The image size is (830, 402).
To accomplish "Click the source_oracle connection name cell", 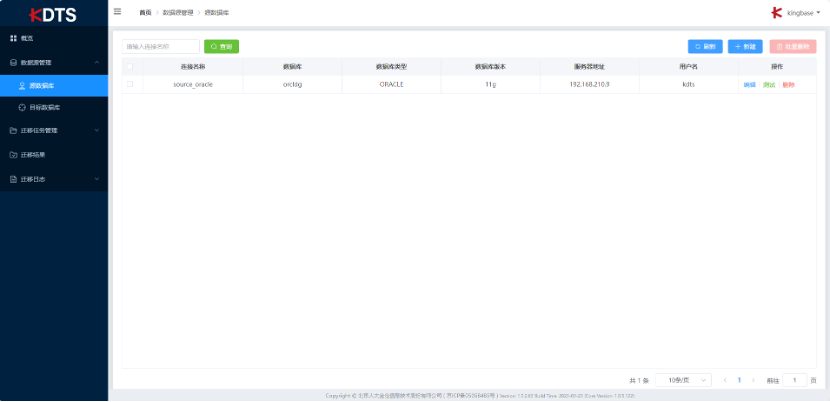I will [193, 84].
